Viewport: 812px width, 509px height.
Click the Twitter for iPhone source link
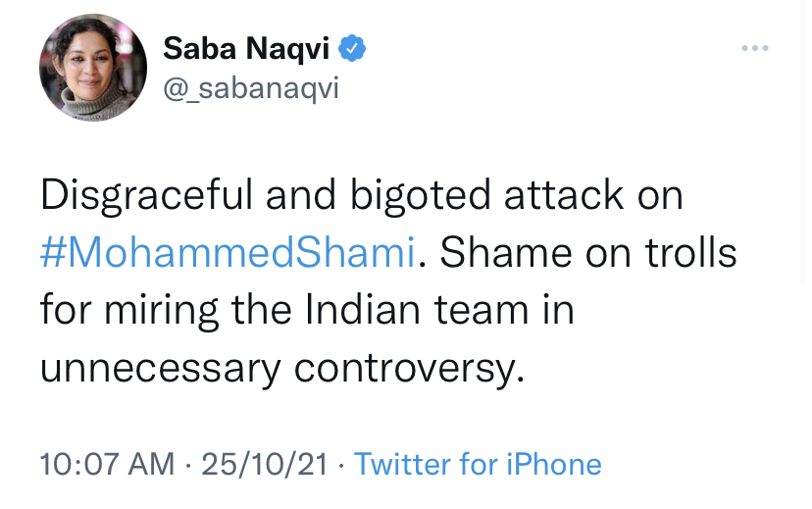click(x=478, y=464)
